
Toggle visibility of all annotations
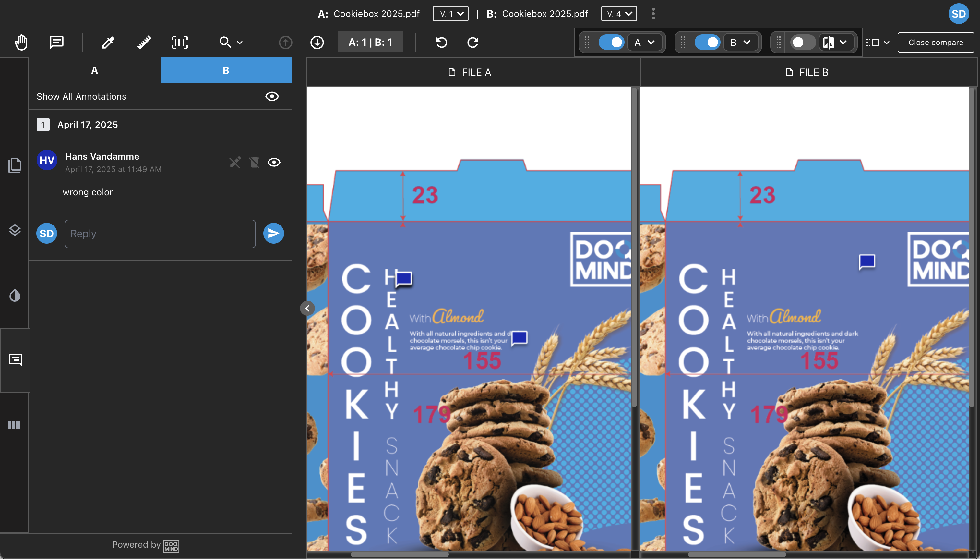click(272, 96)
